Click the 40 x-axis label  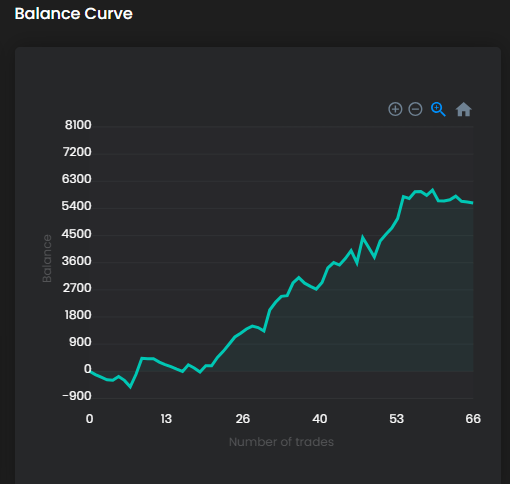tap(320, 419)
